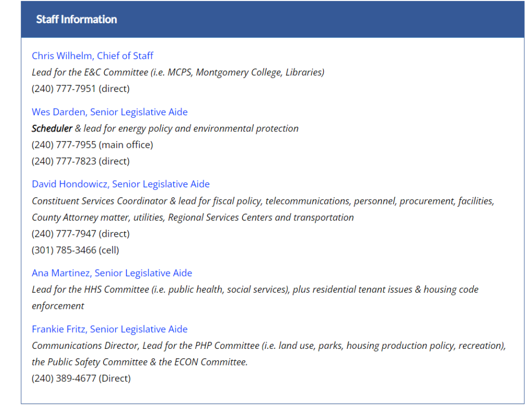Click the Communications Director description line

click(269, 346)
